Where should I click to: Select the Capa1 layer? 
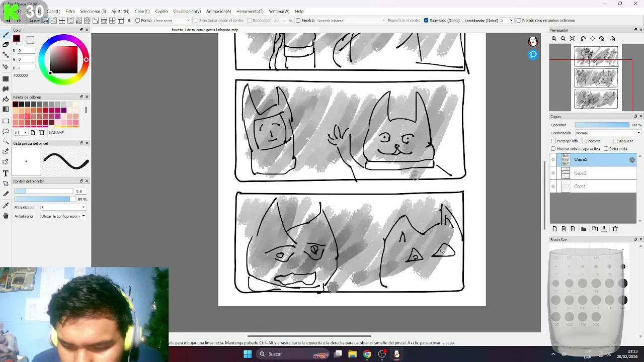(x=597, y=186)
